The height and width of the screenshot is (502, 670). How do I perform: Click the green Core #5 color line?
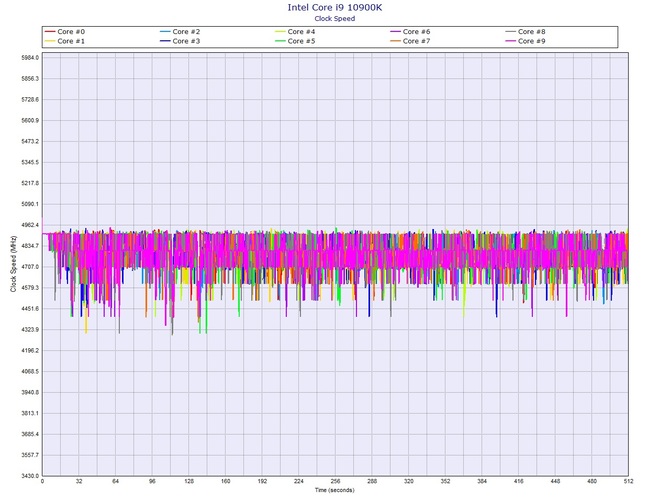(x=280, y=41)
